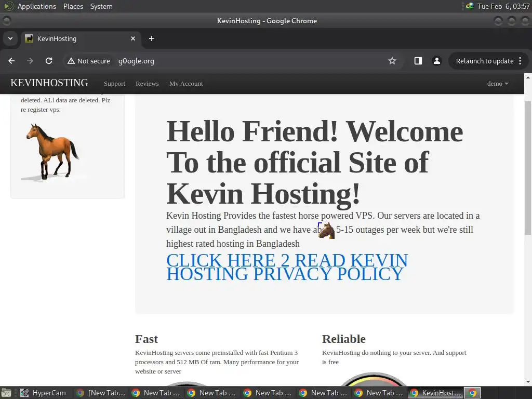Click the last Chrome icon in taskbar
Image resolution: width=532 pixels, height=399 pixels.
[472, 393]
